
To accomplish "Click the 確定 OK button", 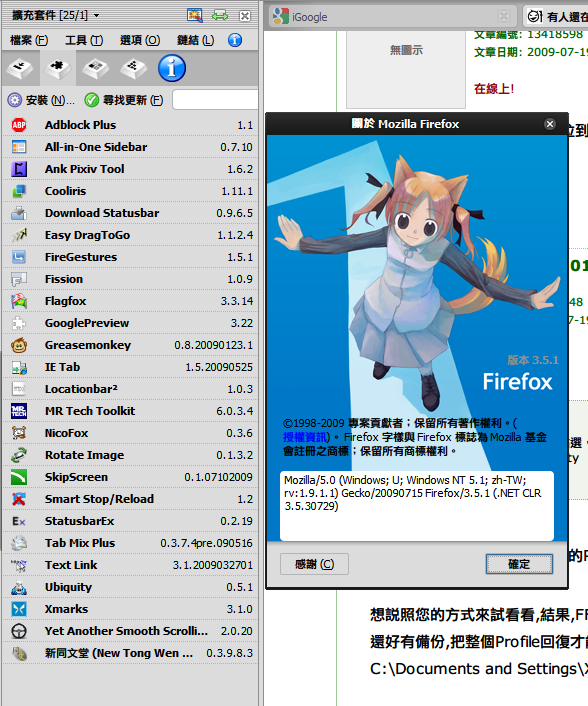I will pos(519,564).
